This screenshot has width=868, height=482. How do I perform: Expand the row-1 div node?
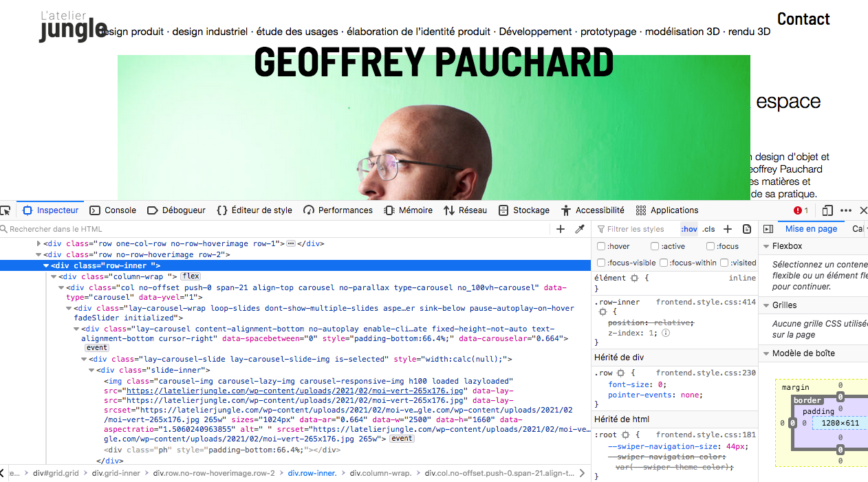39,243
